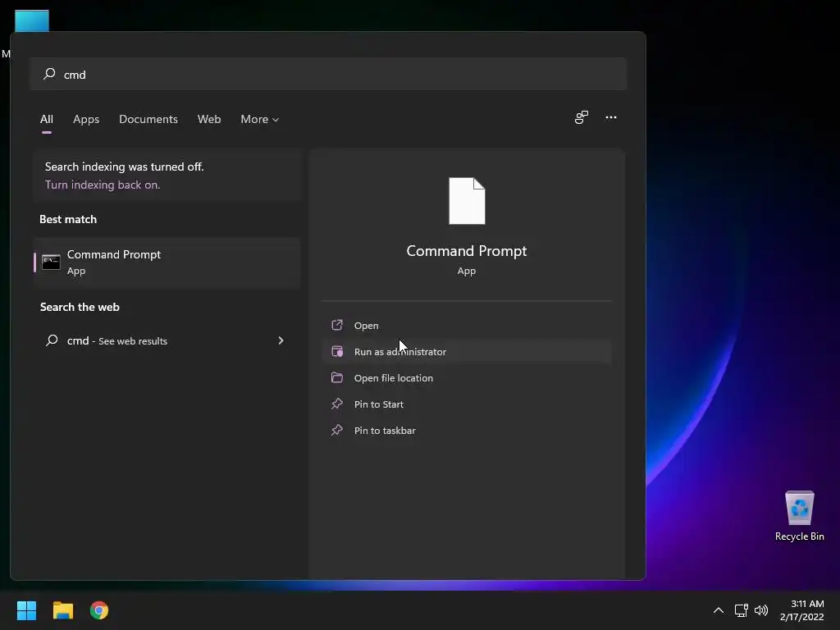Image resolution: width=840 pixels, height=630 pixels.
Task: Click the Pin to Start pin icon
Action: tap(337, 404)
